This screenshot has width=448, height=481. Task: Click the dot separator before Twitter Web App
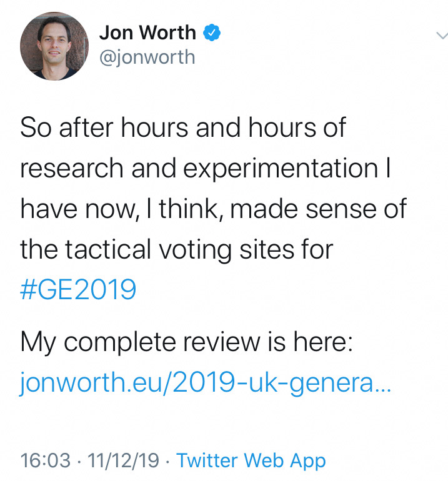pyautogui.click(x=167, y=461)
